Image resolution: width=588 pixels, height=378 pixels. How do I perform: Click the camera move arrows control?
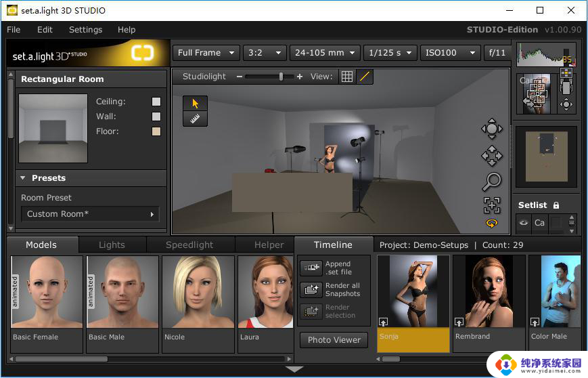566,104
